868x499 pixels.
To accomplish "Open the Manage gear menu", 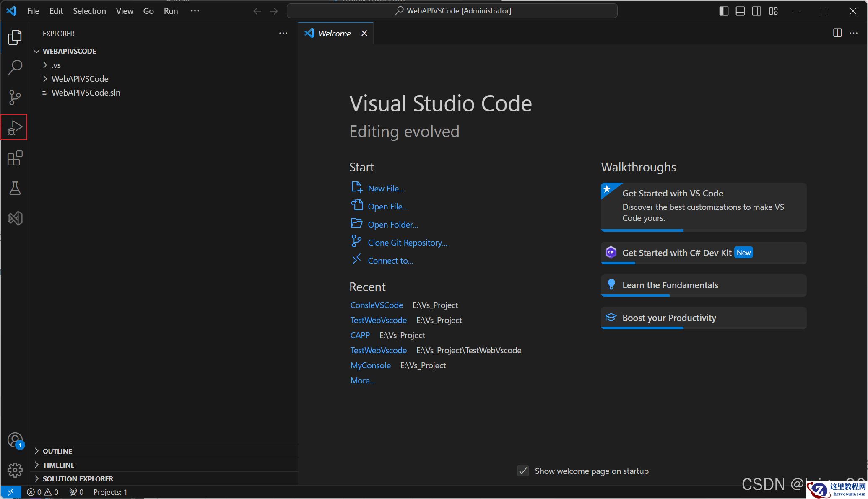I will pos(15,470).
